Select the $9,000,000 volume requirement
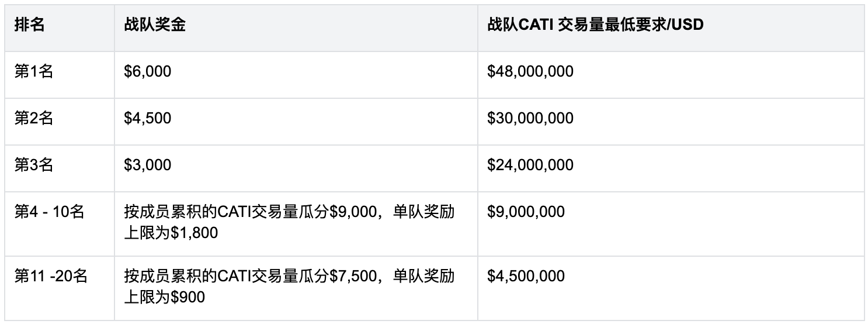The height and width of the screenshot is (324, 868). coord(526,212)
